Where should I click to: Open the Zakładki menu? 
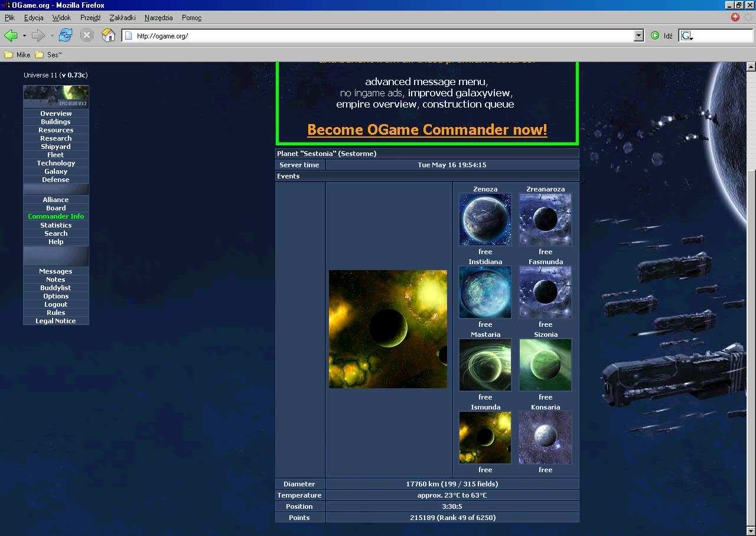click(x=123, y=18)
